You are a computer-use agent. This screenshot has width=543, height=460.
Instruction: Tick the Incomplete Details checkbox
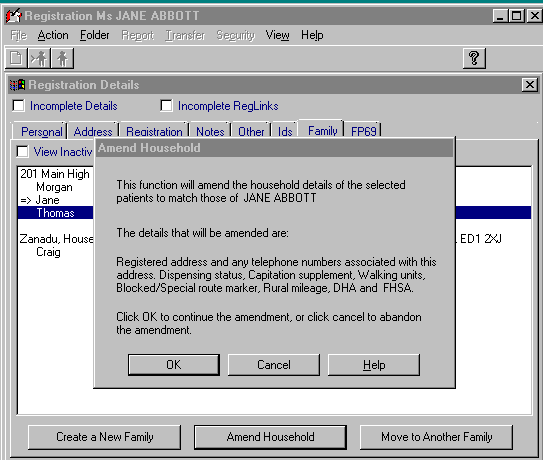pyautogui.click(x=18, y=106)
